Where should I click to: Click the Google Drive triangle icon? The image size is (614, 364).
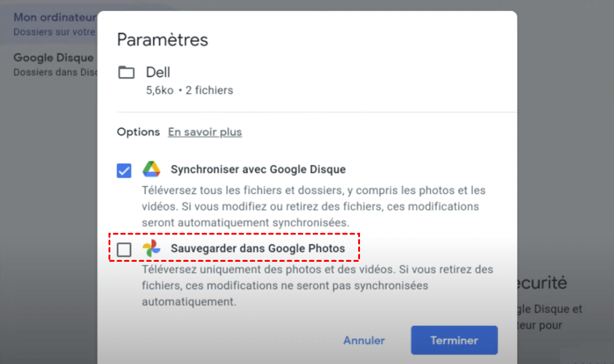[x=152, y=169]
